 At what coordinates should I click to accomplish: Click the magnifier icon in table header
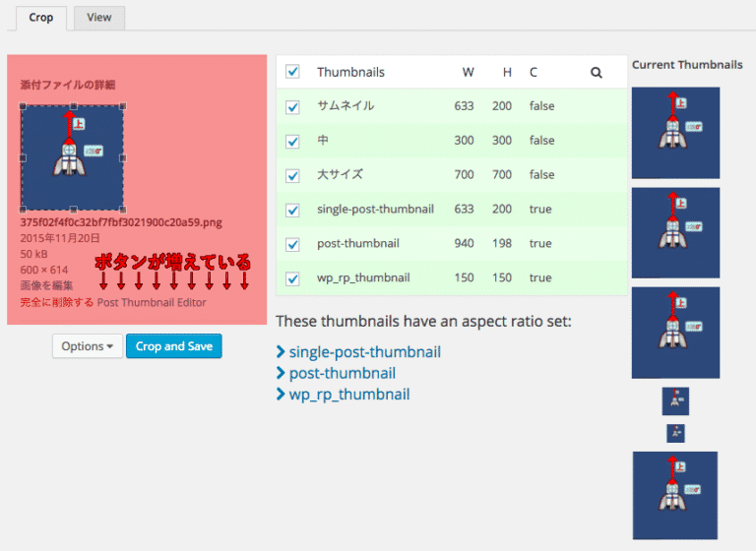[x=596, y=72]
